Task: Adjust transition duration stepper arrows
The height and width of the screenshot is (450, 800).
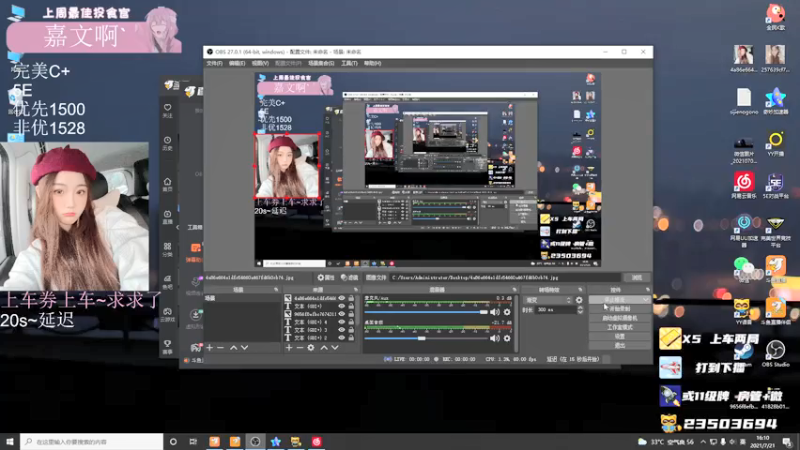Action: pos(580,310)
